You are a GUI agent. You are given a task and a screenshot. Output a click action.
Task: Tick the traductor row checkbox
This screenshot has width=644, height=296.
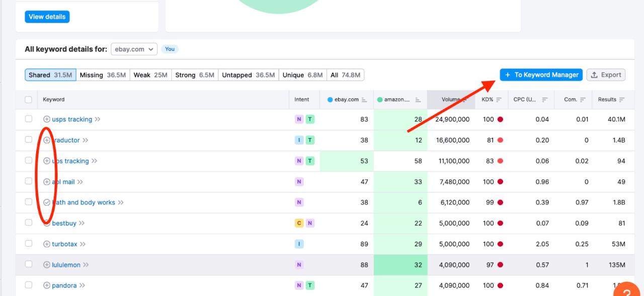click(x=29, y=139)
